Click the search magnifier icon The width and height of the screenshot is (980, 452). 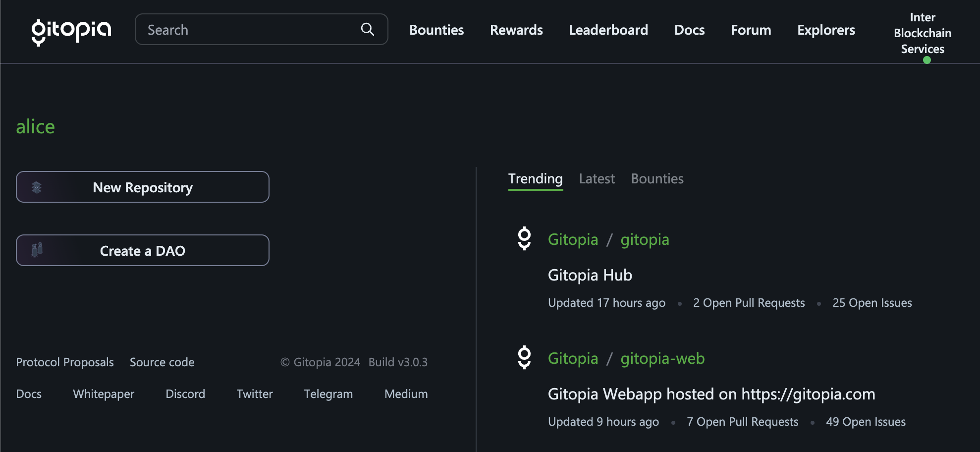pyautogui.click(x=367, y=29)
